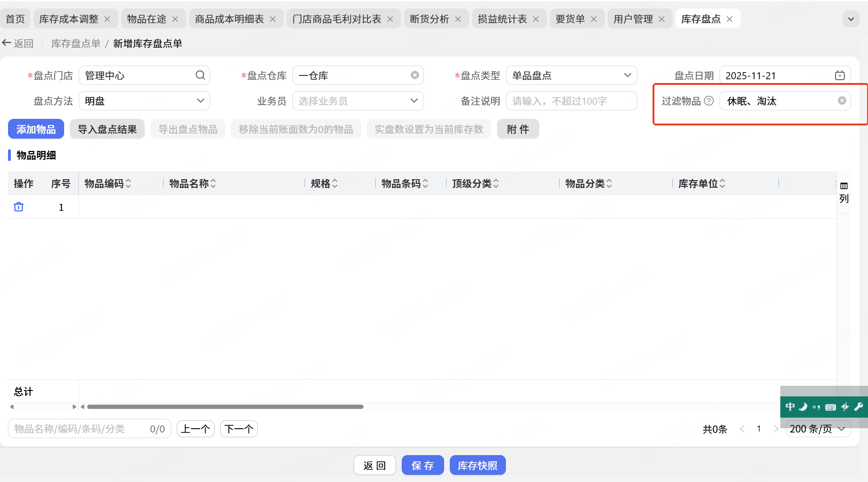Click the help icon beside 过滤物品

[709, 101]
